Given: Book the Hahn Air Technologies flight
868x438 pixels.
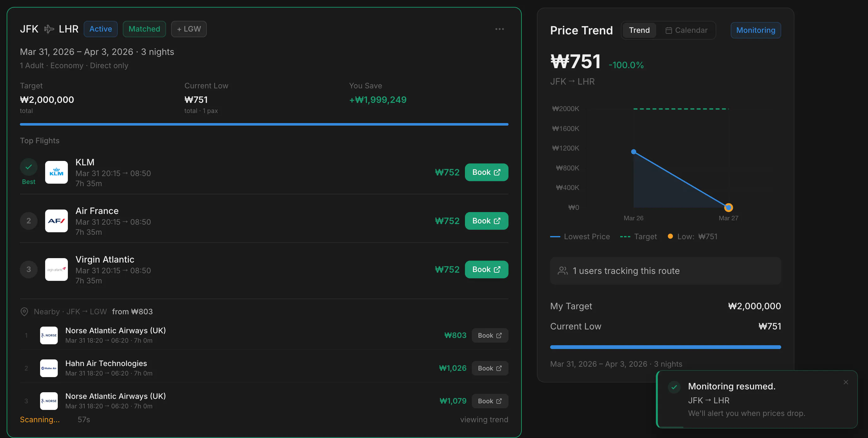Looking at the screenshot, I should coord(490,368).
